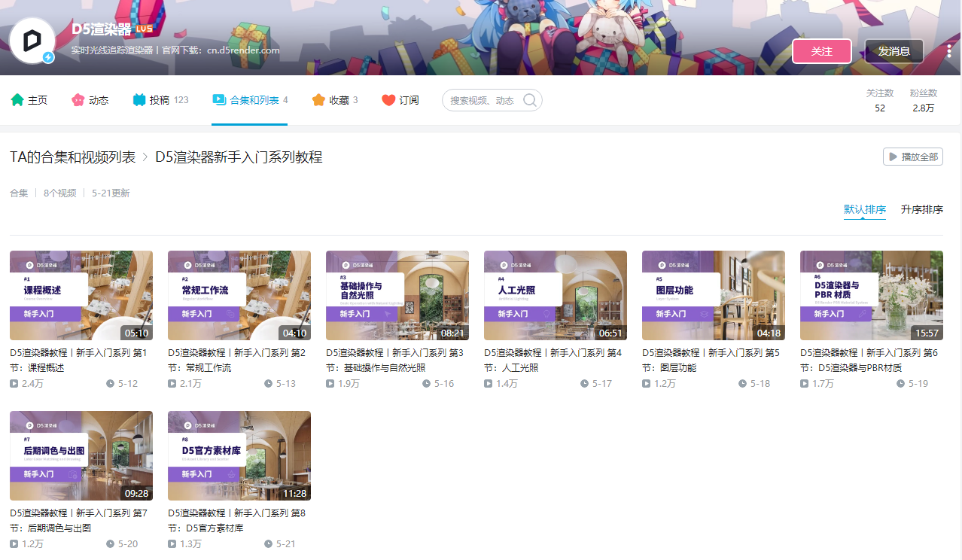Click the search magnifier icon
Screen dimensions: 962x560
point(530,100)
